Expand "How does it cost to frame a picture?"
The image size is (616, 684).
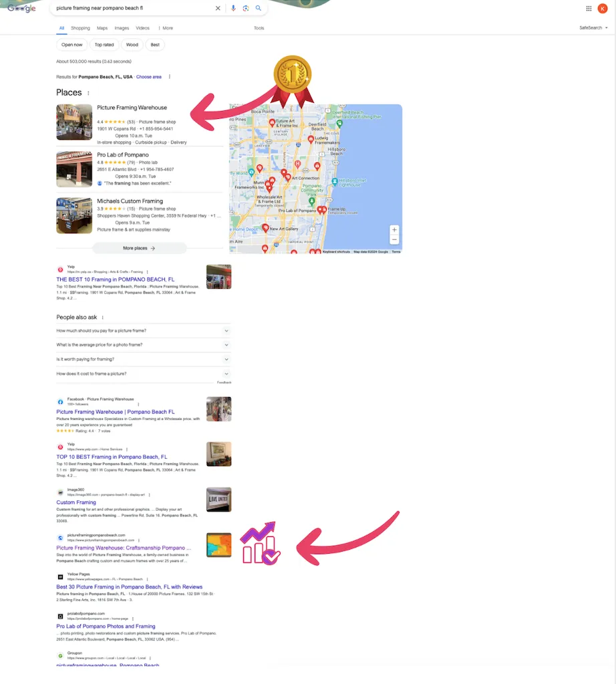click(144, 373)
